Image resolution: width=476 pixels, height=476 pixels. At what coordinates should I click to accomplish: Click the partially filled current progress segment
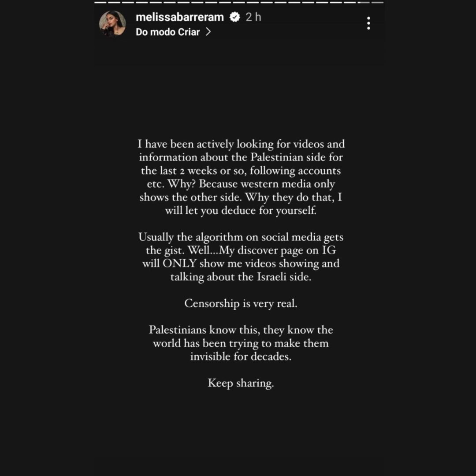point(363,2)
